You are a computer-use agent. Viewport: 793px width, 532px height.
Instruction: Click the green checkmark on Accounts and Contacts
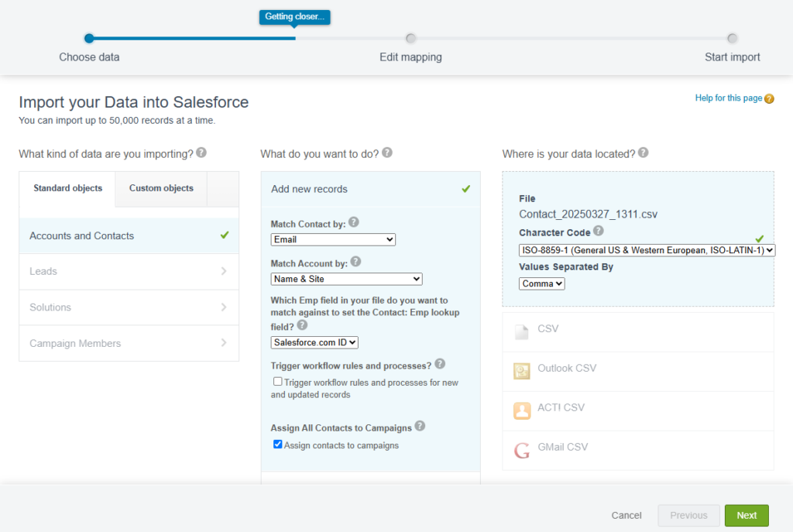(225, 235)
